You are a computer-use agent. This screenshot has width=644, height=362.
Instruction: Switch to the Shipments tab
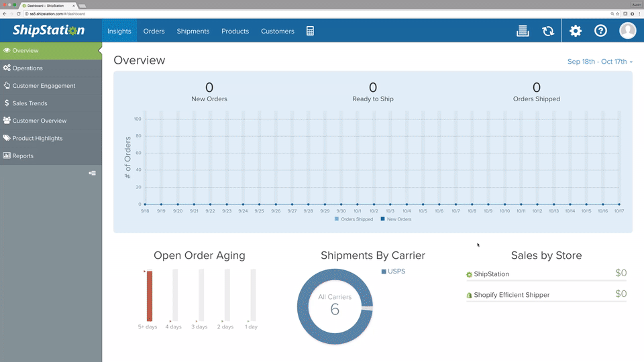(x=193, y=31)
